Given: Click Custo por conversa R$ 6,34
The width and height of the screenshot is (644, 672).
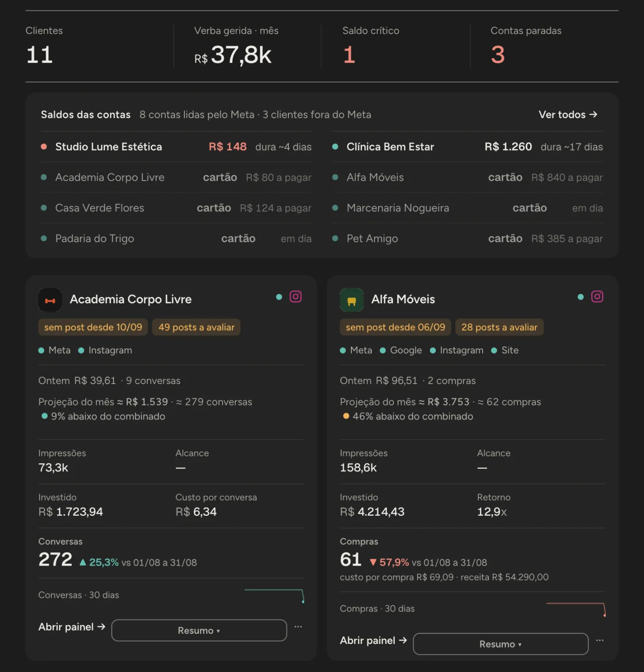Looking at the screenshot, I should click(216, 505).
